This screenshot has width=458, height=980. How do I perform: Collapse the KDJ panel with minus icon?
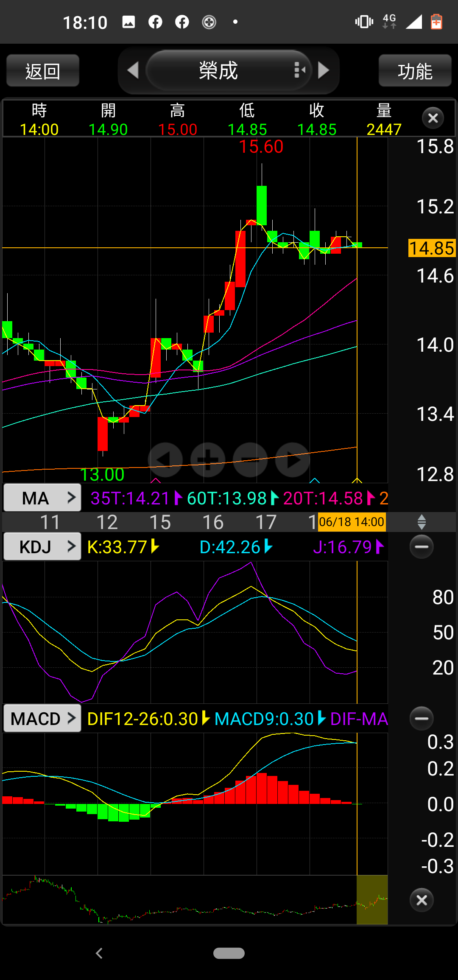tap(422, 546)
